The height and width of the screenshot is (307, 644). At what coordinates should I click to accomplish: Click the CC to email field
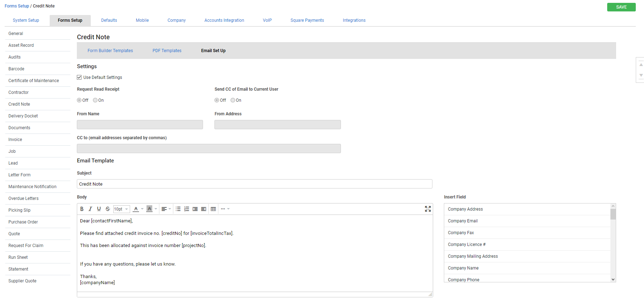209,149
